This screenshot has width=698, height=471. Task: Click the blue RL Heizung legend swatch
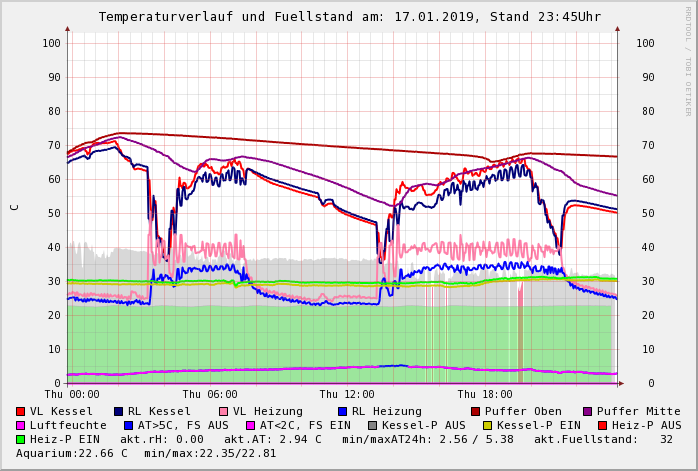[x=343, y=411]
